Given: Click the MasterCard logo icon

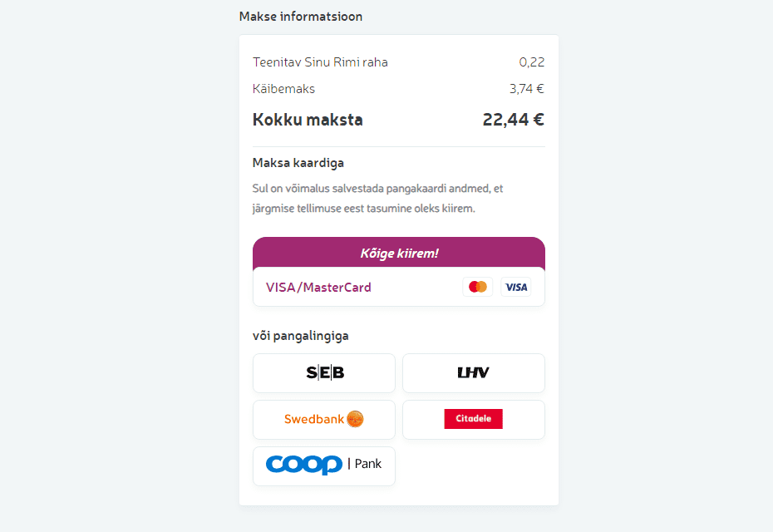Looking at the screenshot, I should click(477, 287).
